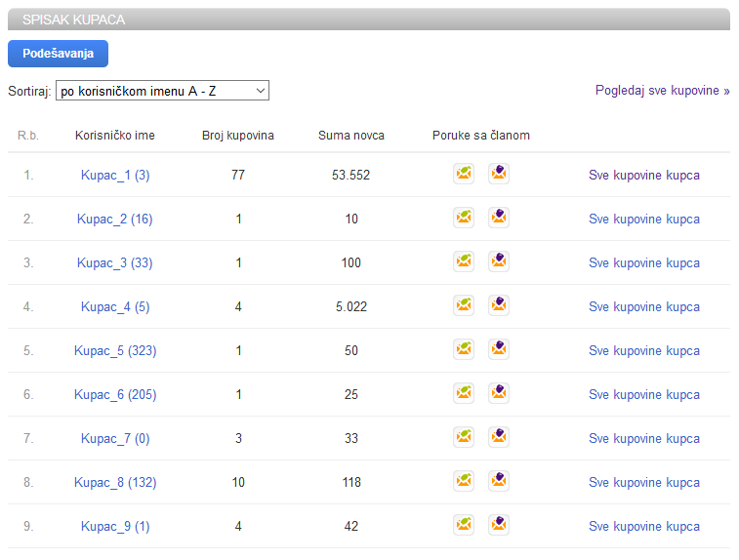
Task: Open profile link Kupac_2 (16)
Action: [x=114, y=219]
